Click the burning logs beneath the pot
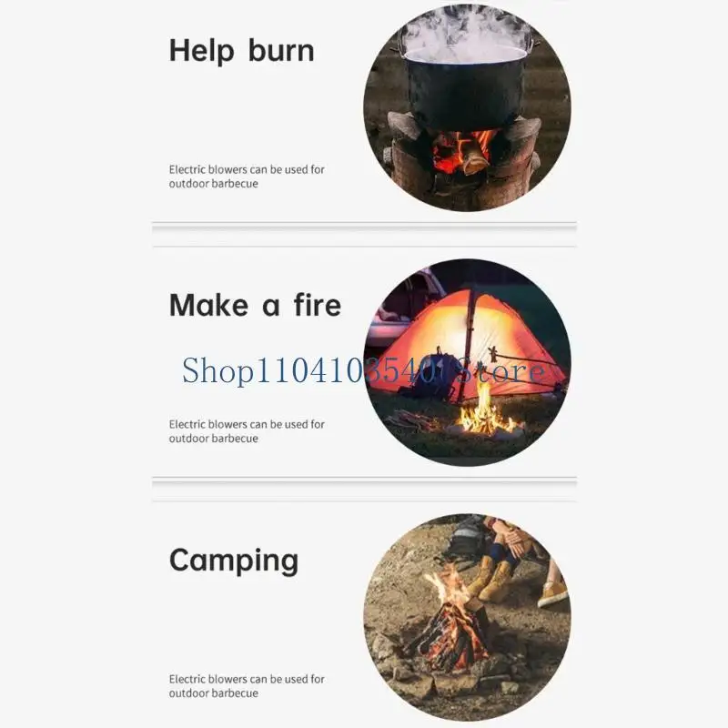 click(x=462, y=152)
